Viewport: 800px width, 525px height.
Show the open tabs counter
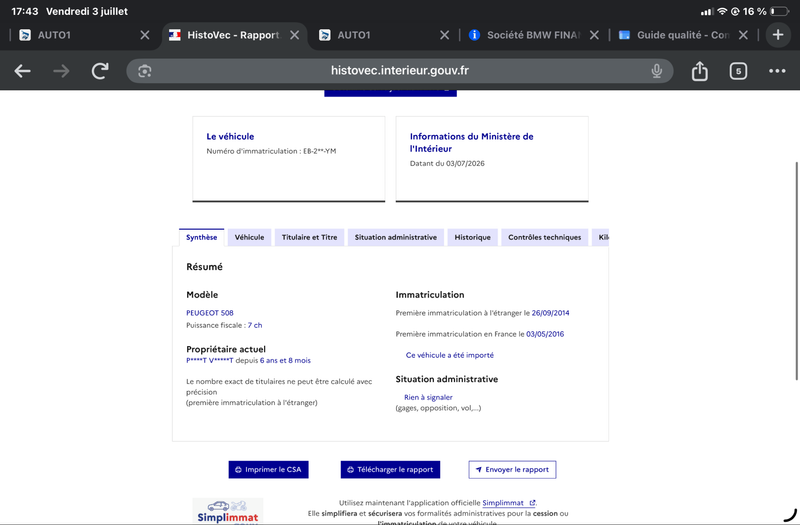coord(738,71)
